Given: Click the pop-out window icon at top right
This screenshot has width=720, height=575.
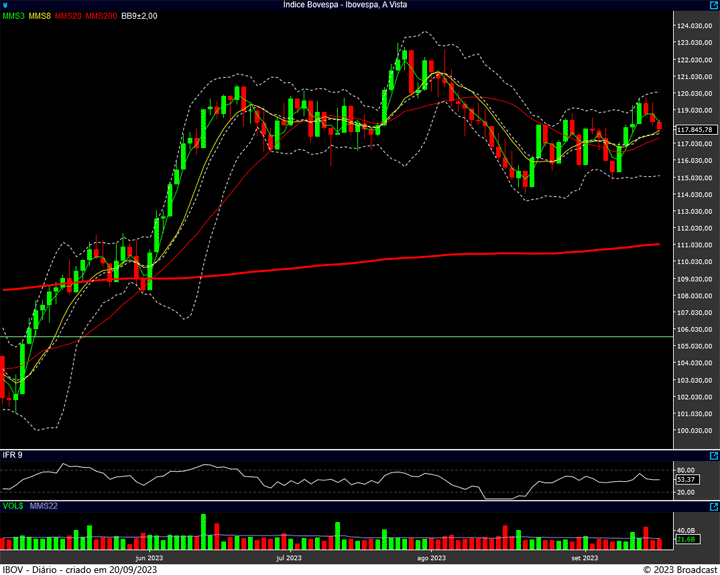Looking at the screenshot, I should click(711, 5).
